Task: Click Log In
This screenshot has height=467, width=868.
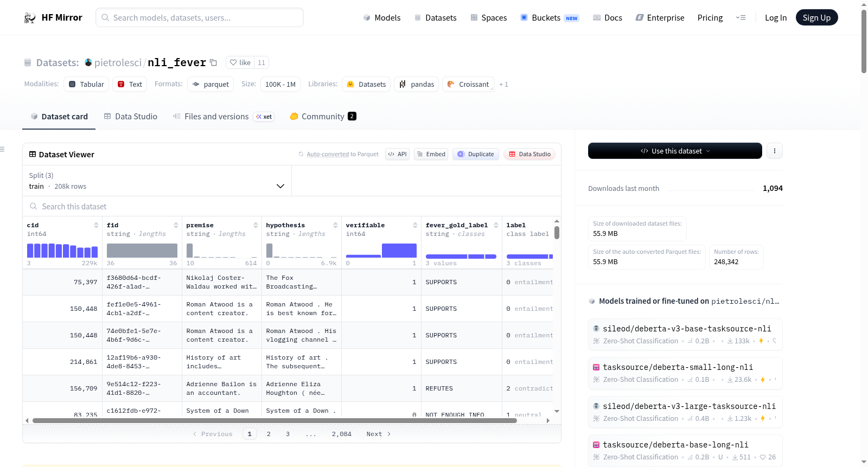Action: [x=776, y=18]
